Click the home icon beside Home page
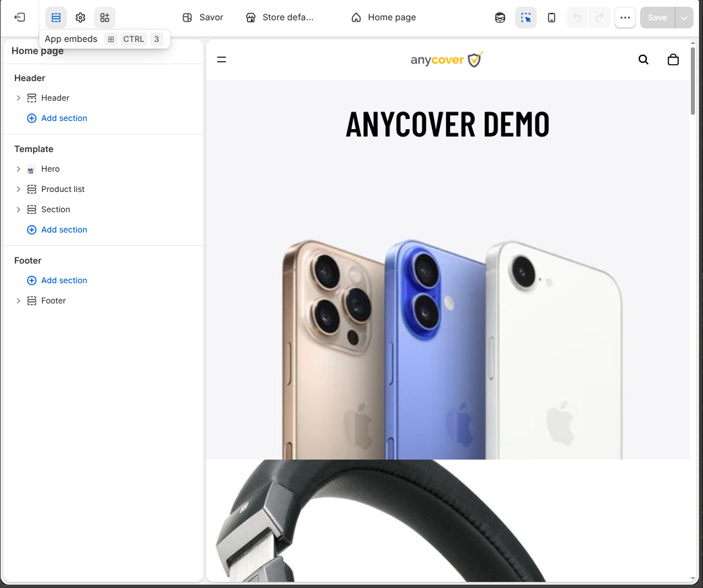This screenshot has width=703, height=588. [356, 18]
